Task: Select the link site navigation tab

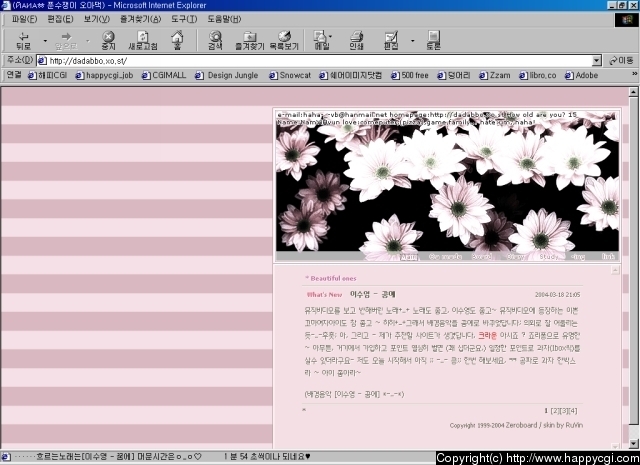Action: (x=608, y=257)
